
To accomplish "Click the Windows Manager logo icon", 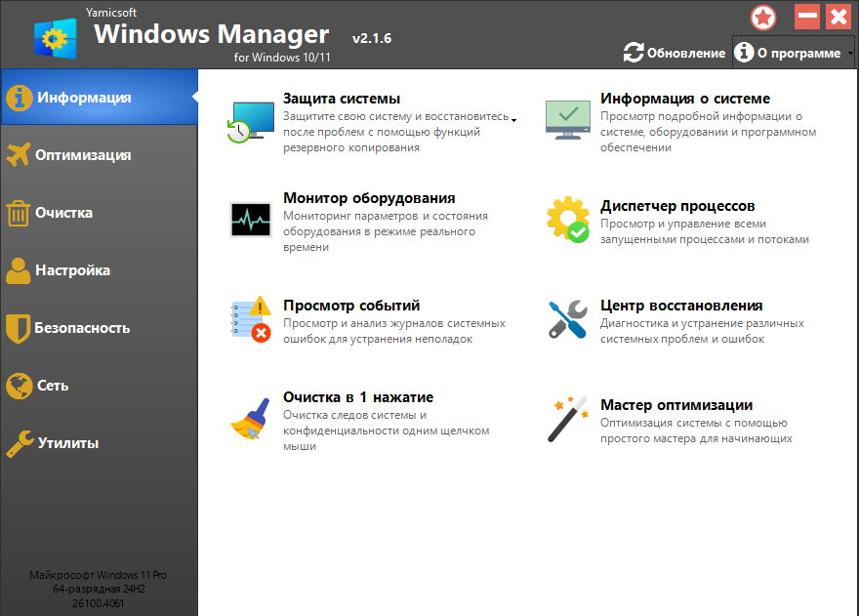I will 56,38.
